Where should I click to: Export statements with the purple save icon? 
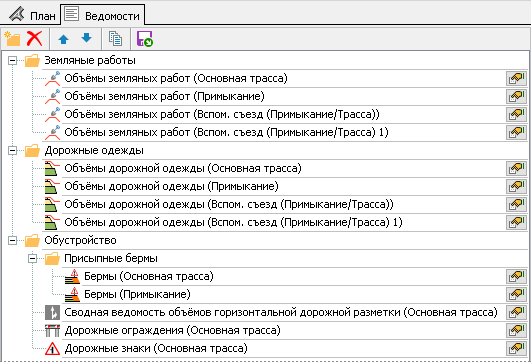pyautogui.click(x=145, y=39)
